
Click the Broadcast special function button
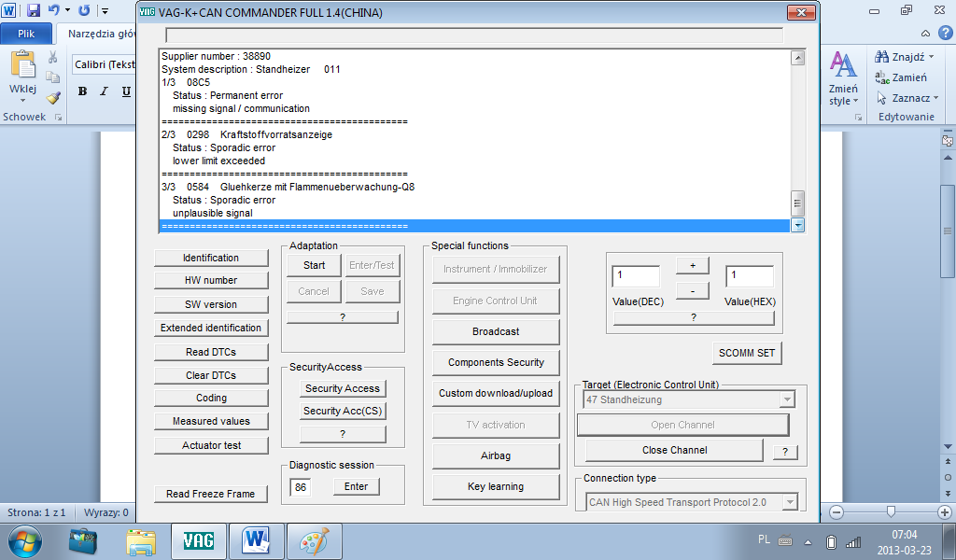(x=496, y=331)
